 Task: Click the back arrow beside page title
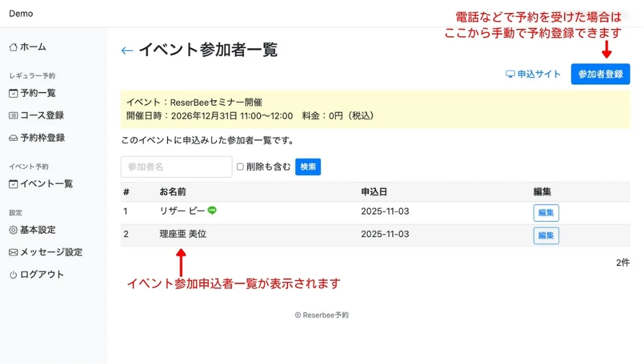point(127,51)
